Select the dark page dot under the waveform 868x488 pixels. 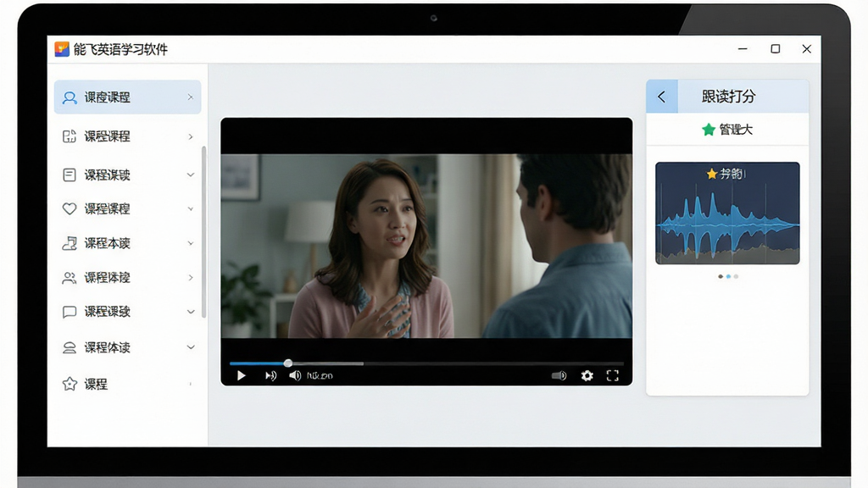(x=721, y=276)
